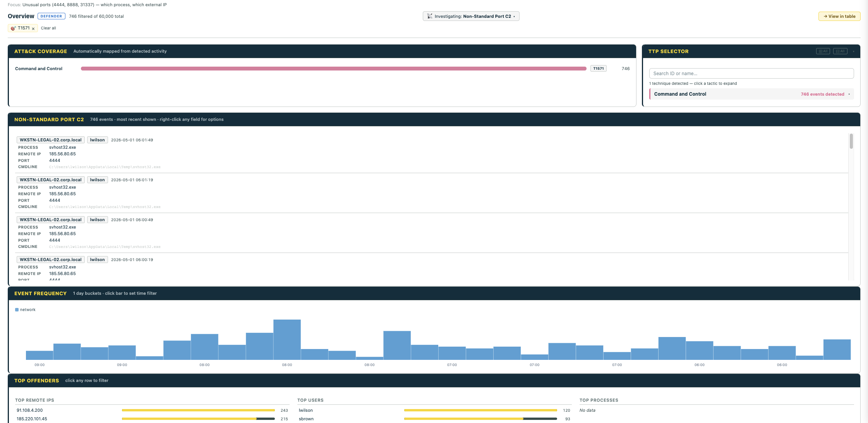Click the events list scrollbar thumb
The height and width of the screenshot is (423, 868).
[x=851, y=141]
